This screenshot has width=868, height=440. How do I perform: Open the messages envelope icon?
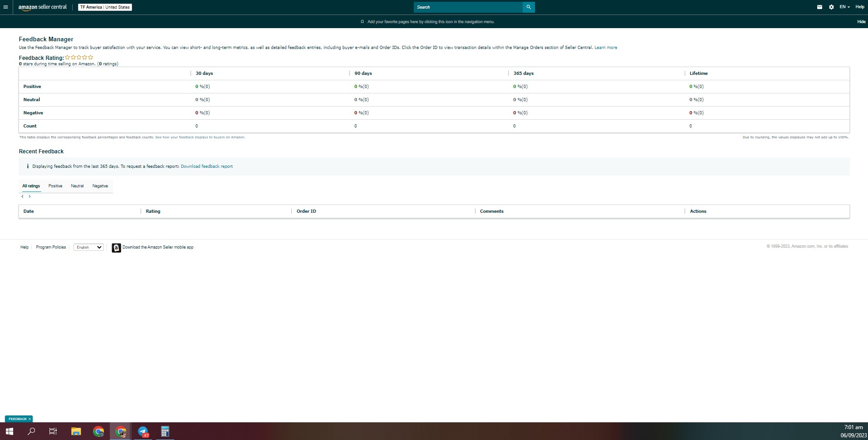tap(819, 7)
